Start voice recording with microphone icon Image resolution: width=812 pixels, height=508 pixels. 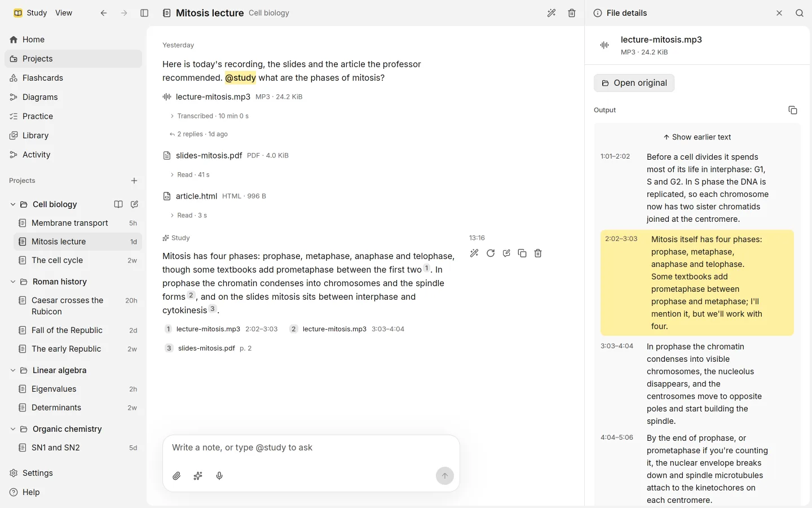pyautogui.click(x=219, y=476)
